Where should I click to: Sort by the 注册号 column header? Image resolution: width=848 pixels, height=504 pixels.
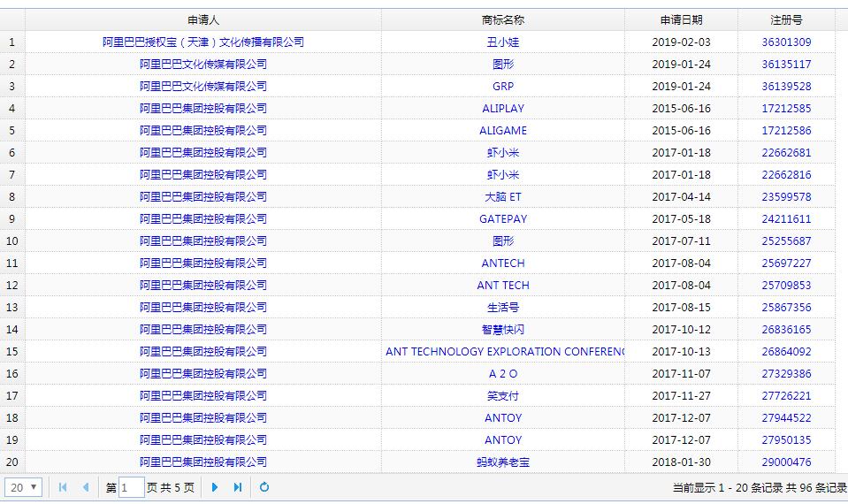786,19
